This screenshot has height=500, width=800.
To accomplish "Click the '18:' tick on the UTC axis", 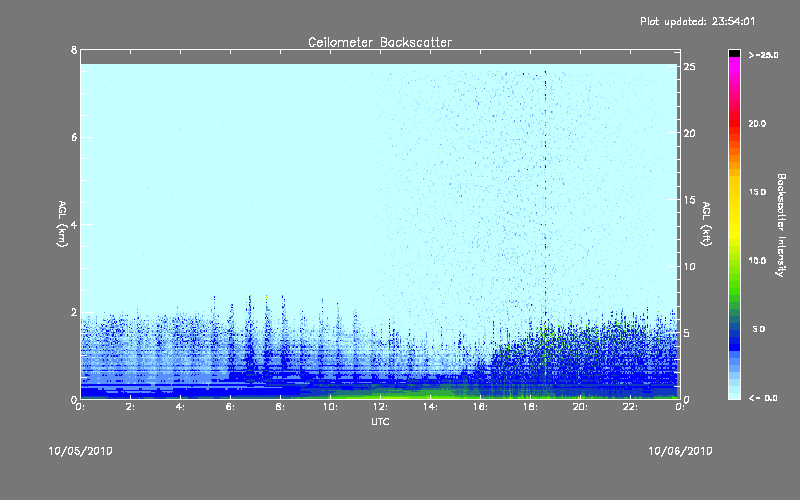I will click(530, 407).
